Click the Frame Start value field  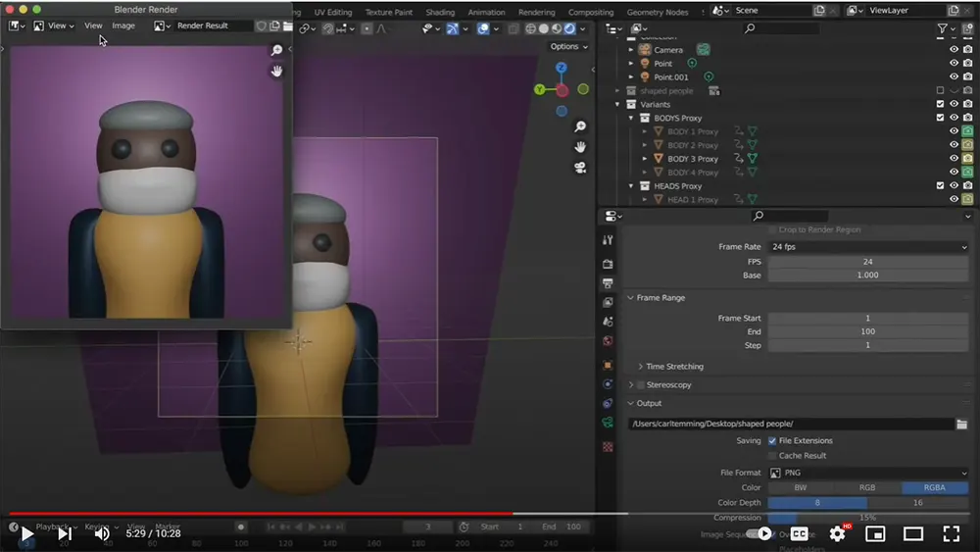click(x=868, y=319)
